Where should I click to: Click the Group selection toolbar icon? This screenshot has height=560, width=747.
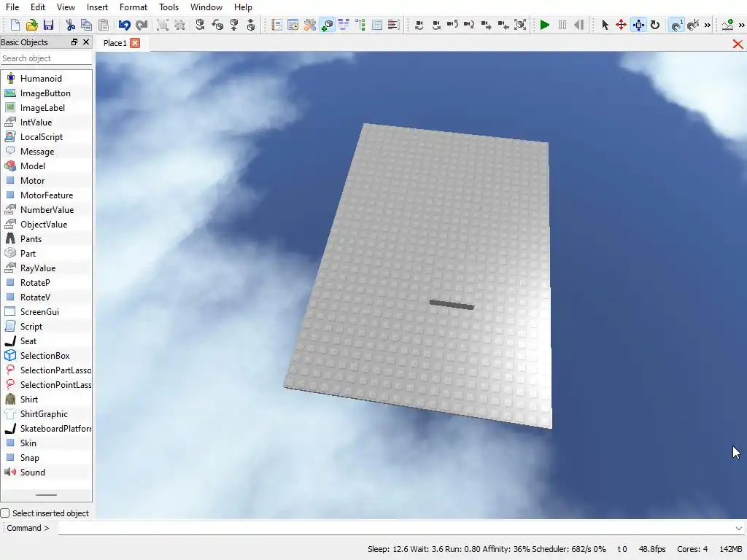pos(163,25)
